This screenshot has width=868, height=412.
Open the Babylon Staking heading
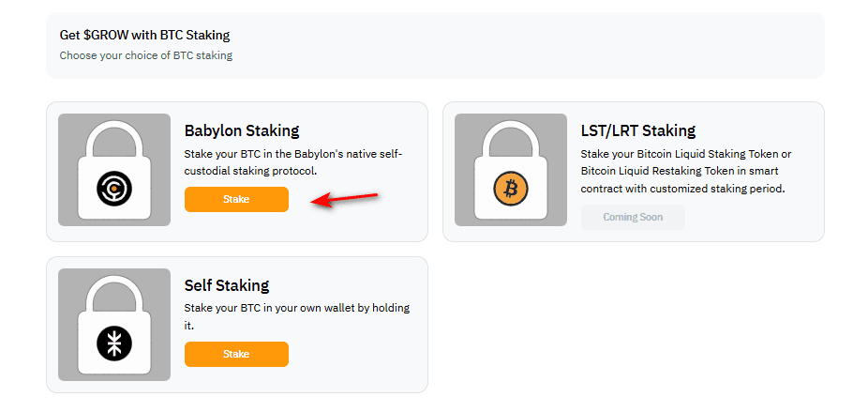pos(241,130)
